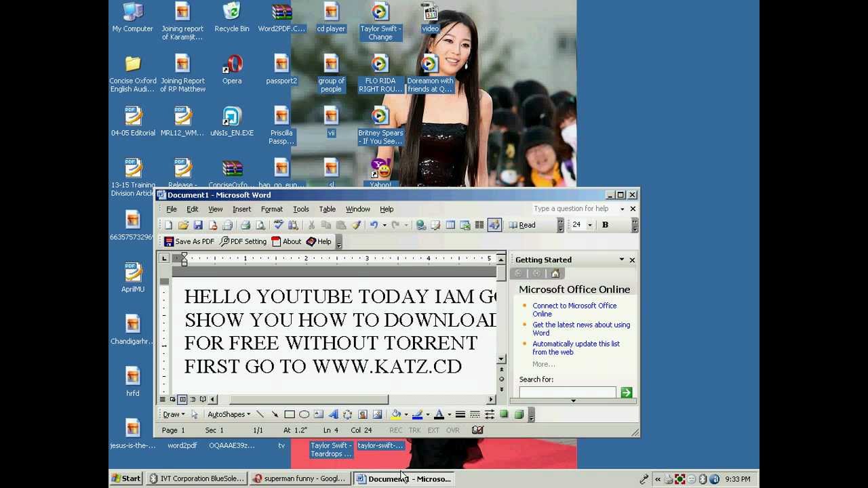Switch to Reading layout with Read button
This screenshot has height=488, width=868.
[522, 225]
